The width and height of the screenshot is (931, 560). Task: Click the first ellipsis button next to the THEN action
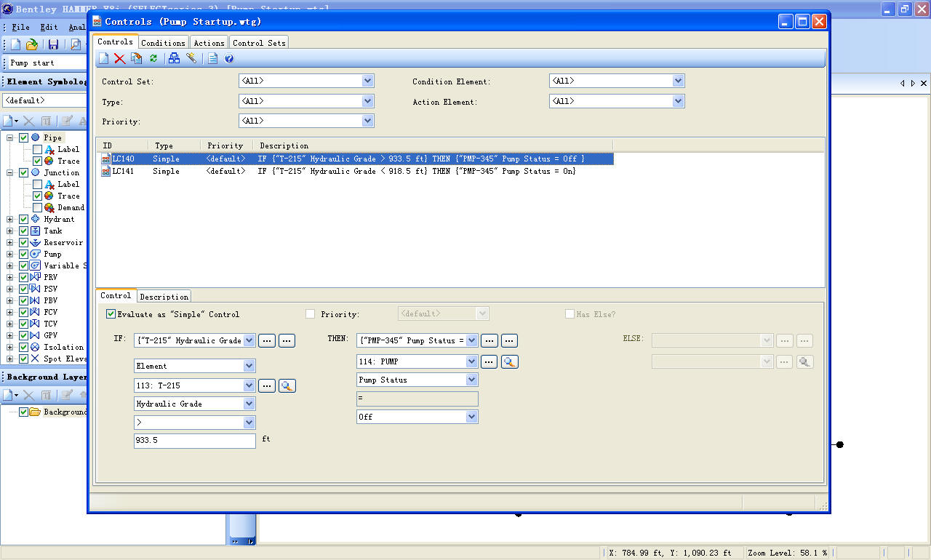489,340
